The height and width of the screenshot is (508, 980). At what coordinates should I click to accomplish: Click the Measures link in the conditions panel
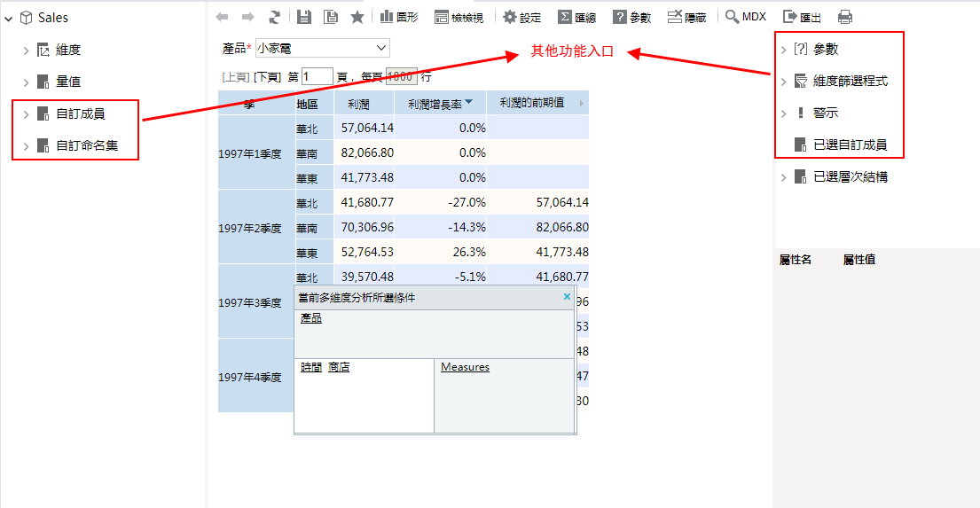(x=465, y=367)
